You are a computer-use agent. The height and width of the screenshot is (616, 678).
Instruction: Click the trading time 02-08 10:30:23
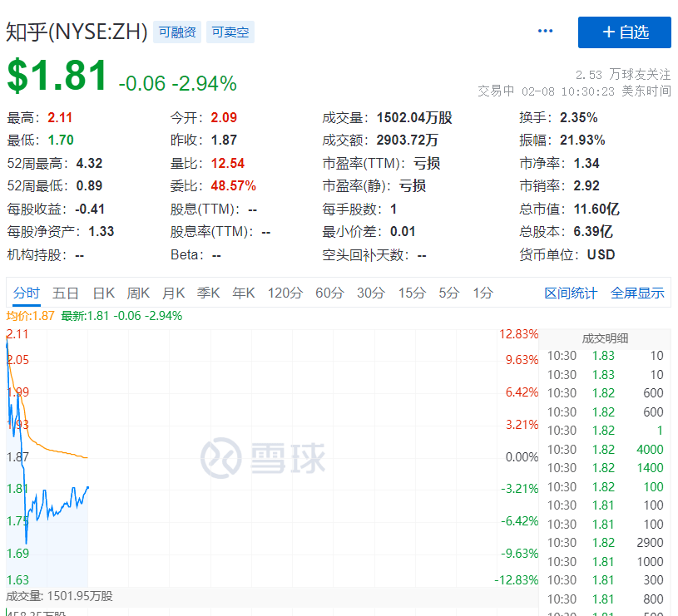567,91
